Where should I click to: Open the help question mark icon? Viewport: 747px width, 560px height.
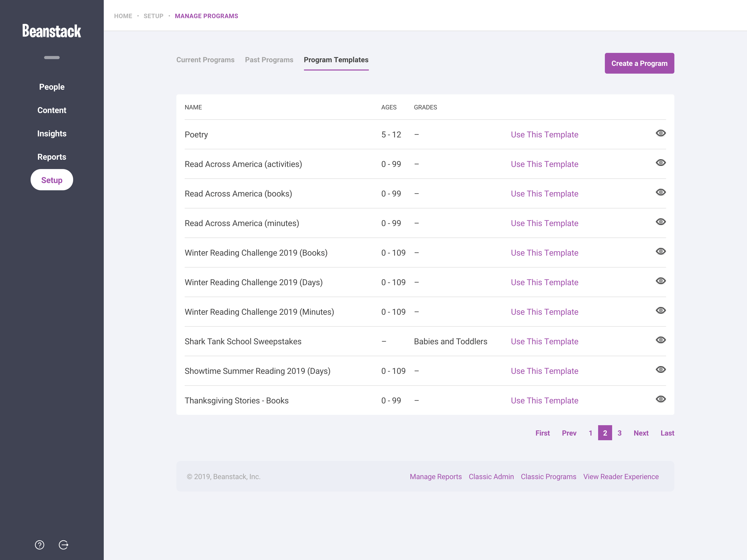[39, 545]
